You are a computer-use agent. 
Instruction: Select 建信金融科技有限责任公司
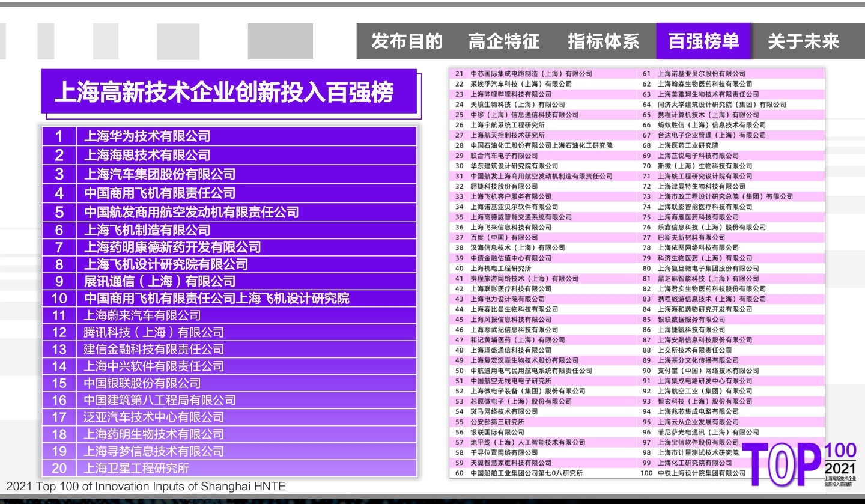229,349
